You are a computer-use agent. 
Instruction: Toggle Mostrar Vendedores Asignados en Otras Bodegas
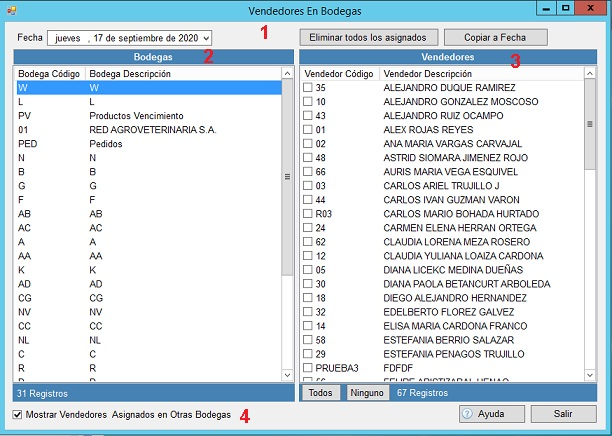coord(18,414)
